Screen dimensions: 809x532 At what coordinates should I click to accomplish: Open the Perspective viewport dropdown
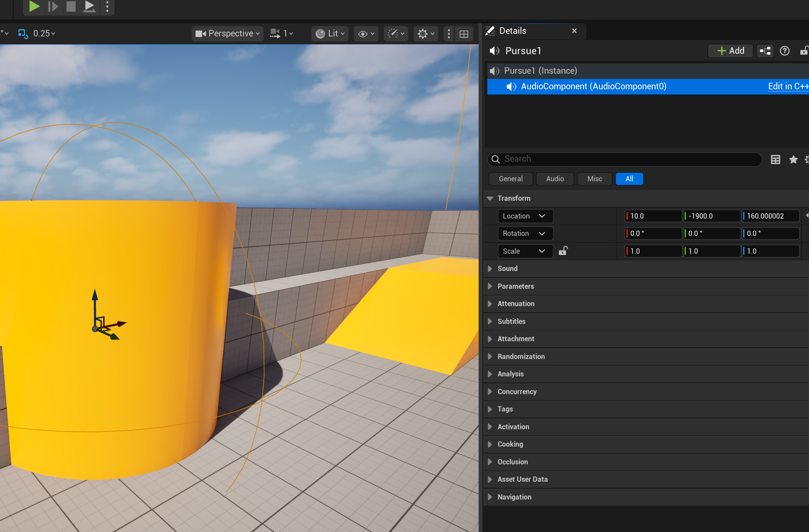pos(228,33)
